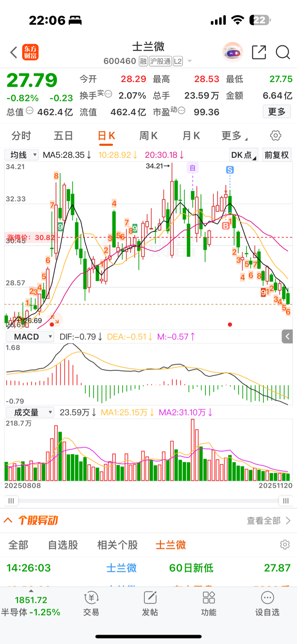
Task: Tap the 14:26:03 timestamp
Action: click(29, 568)
